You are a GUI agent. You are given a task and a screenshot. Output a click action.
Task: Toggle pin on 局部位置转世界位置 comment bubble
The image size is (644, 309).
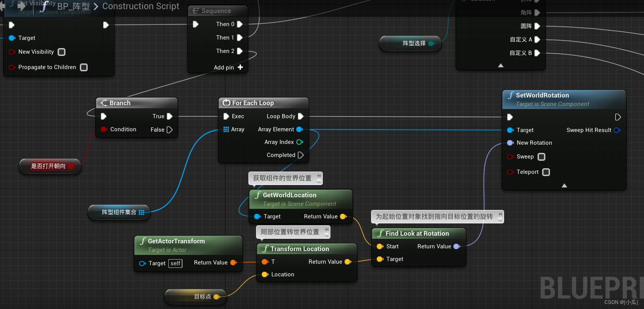(327, 230)
